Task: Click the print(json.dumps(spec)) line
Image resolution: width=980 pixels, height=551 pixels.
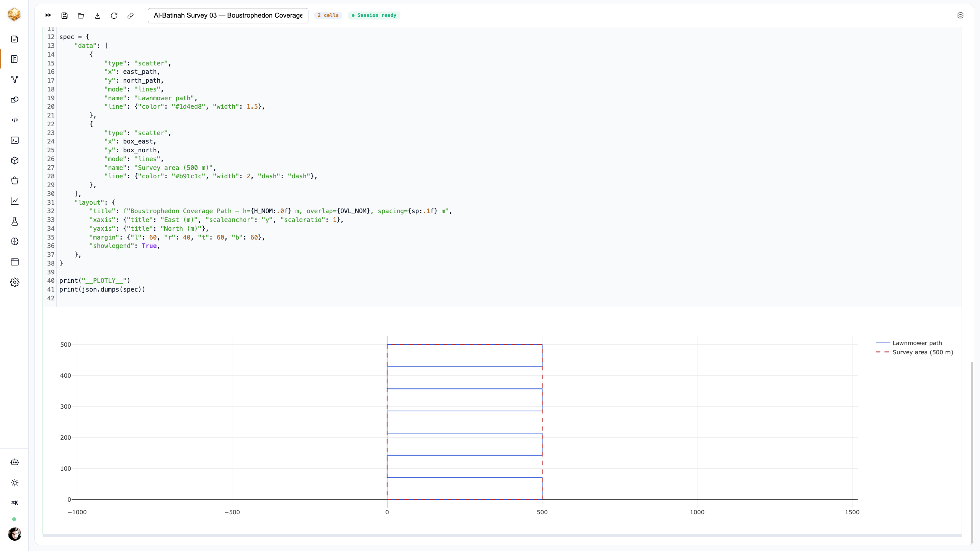Action: pos(102,289)
